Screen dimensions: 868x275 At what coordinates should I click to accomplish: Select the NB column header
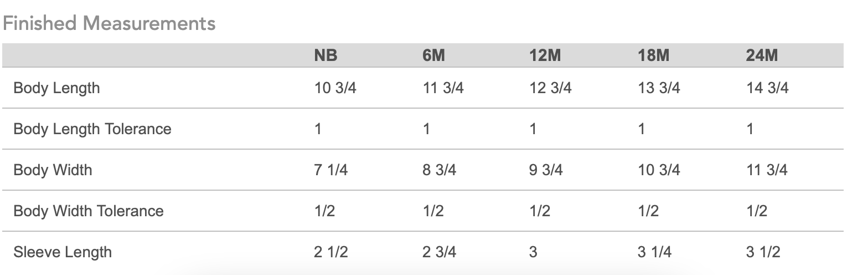(325, 56)
